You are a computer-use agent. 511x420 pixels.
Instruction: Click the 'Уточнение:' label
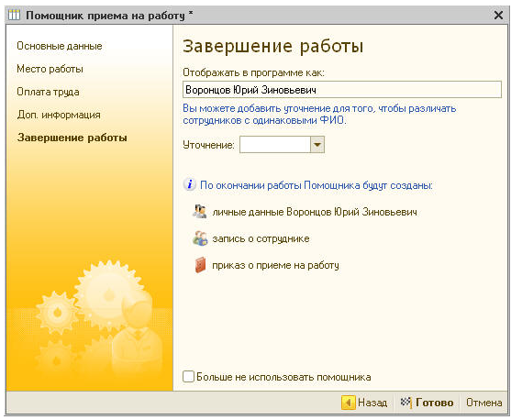(x=208, y=145)
